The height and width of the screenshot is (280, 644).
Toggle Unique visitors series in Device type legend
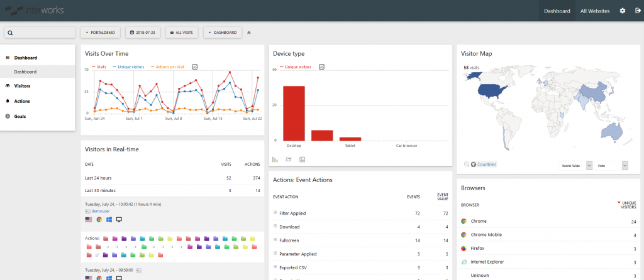pos(296,67)
